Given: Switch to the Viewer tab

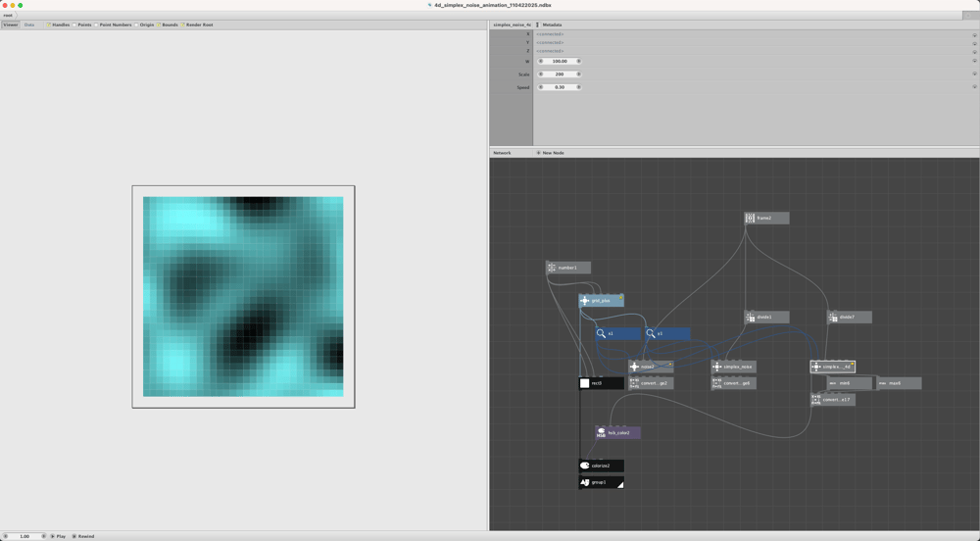Looking at the screenshot, I should point(11,25).
